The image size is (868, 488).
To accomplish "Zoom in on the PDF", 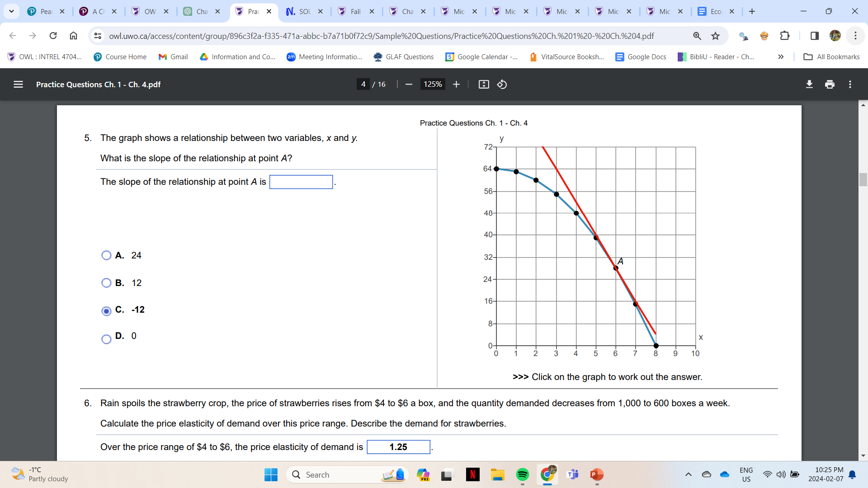I will coord(456,84).
